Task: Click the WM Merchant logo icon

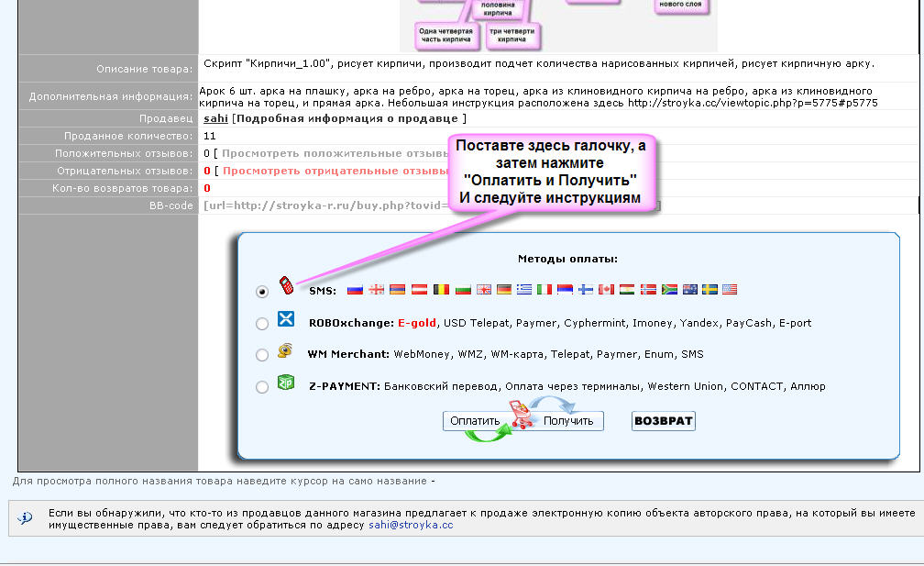Action: point(286,350)
